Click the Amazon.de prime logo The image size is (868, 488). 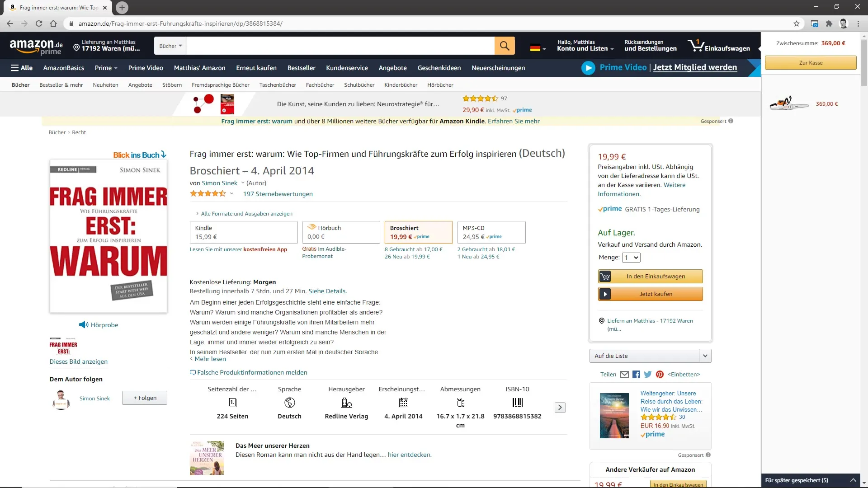pos(36,46)
